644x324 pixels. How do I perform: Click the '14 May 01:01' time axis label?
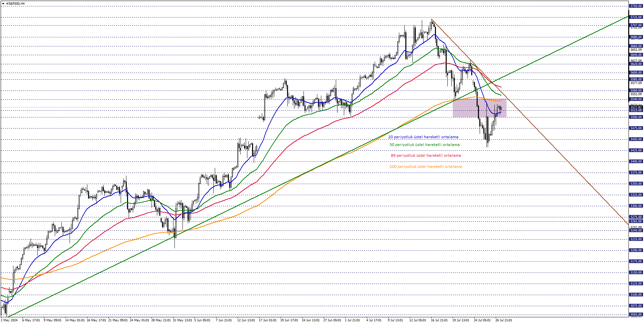[75, 320]
